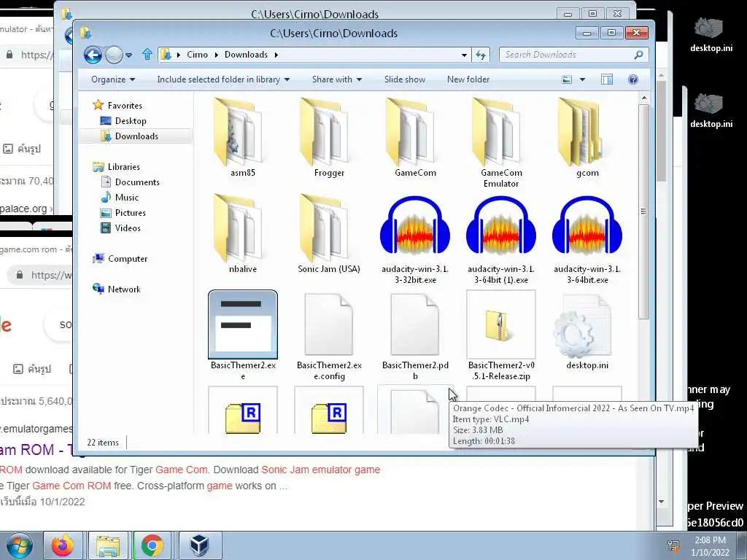Click Slide show in the toolbar
This screenshot has height=560, width=747.
[x=404, y=79]
